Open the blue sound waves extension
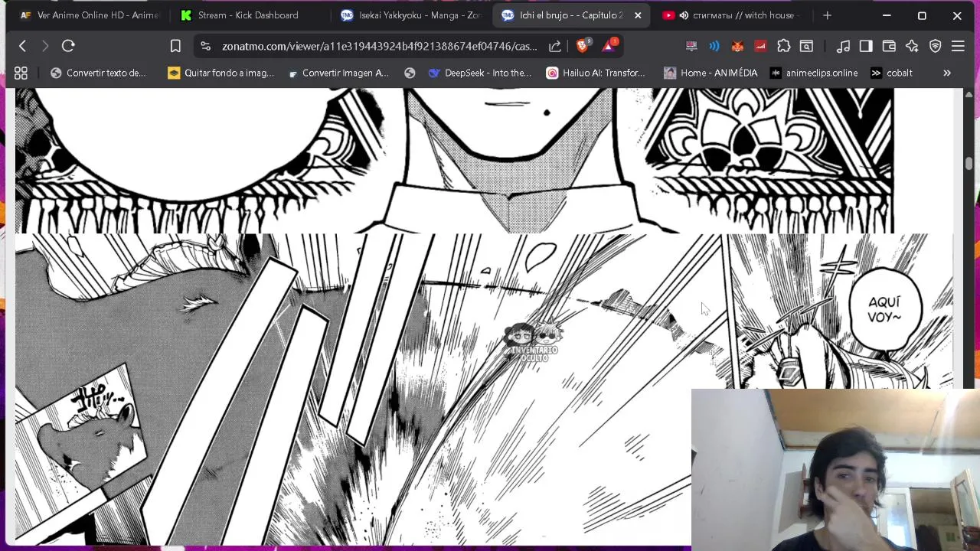 coord(714,46)
